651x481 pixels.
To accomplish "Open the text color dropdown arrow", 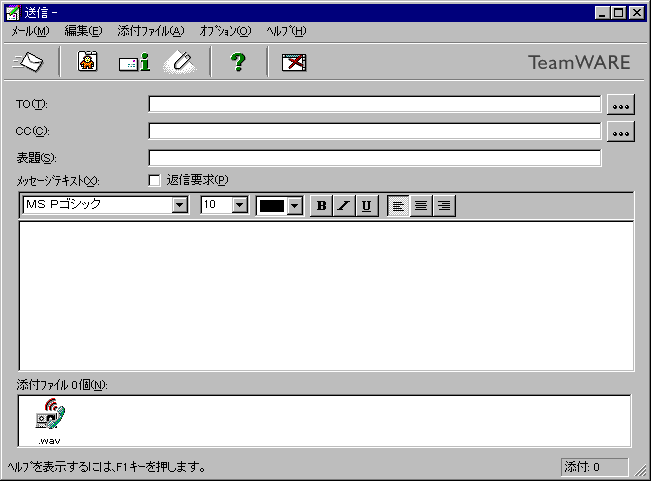I will (x=294, y=205).
